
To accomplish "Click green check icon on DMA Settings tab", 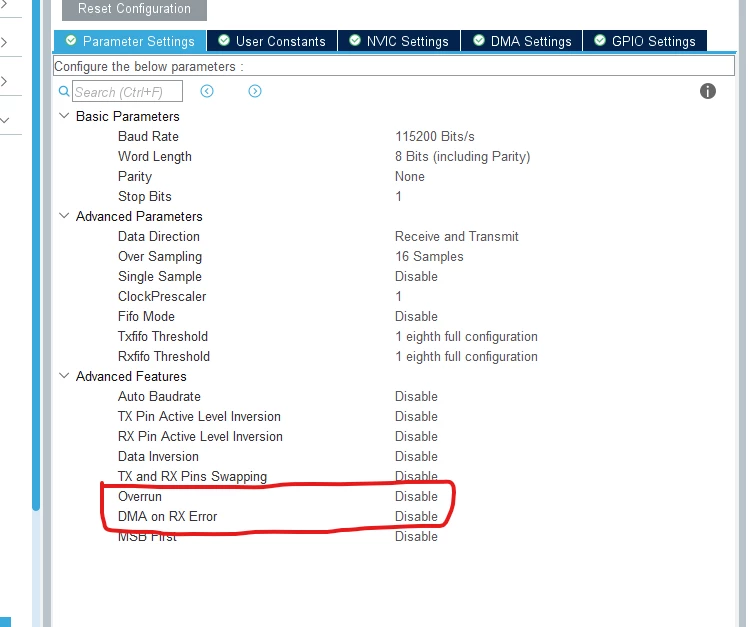I will tap(479, 40).
